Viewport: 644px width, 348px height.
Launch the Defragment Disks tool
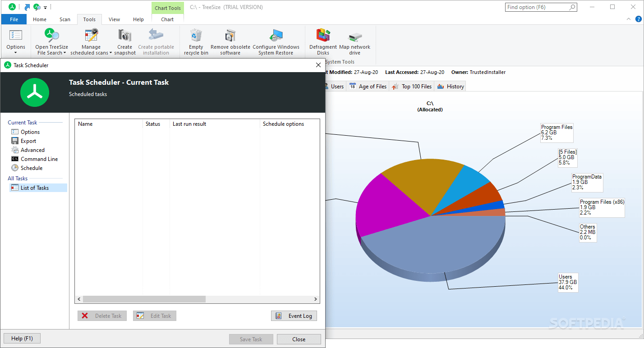point(323,41)
